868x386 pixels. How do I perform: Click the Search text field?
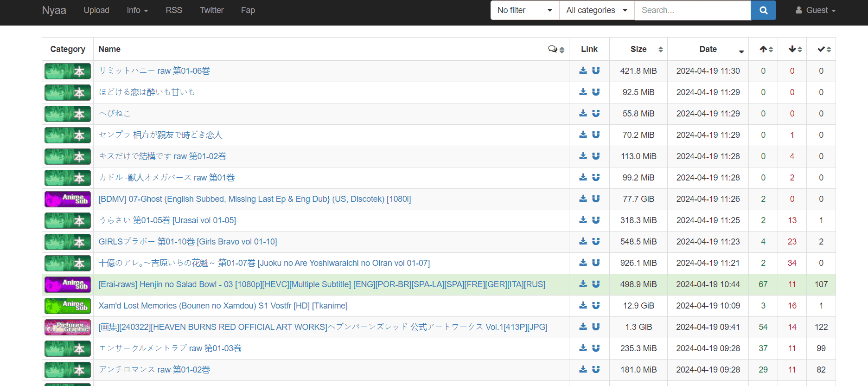tap(692, 10)
